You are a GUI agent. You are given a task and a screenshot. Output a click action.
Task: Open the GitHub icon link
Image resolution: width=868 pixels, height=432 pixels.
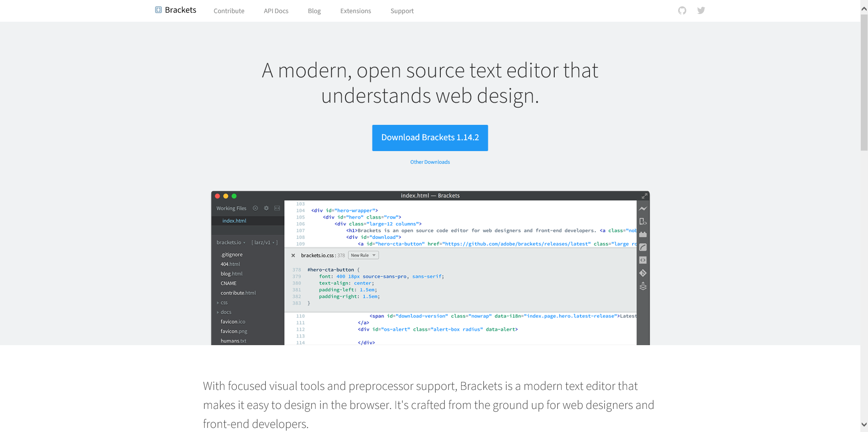[682, 10]
